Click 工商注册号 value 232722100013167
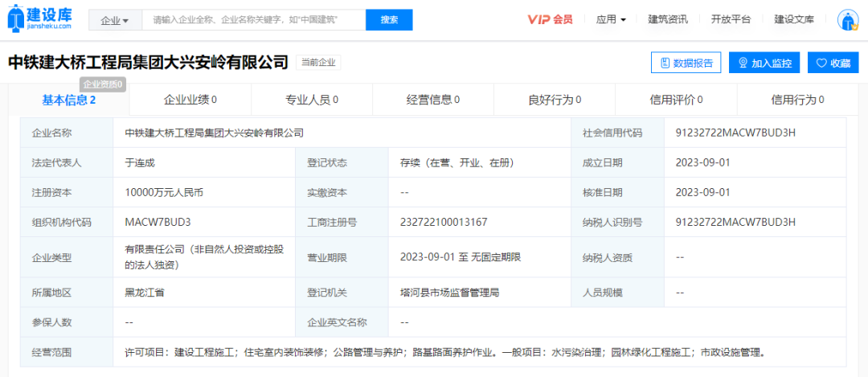This screenshot has width=868, height=377. coord(444,223)
